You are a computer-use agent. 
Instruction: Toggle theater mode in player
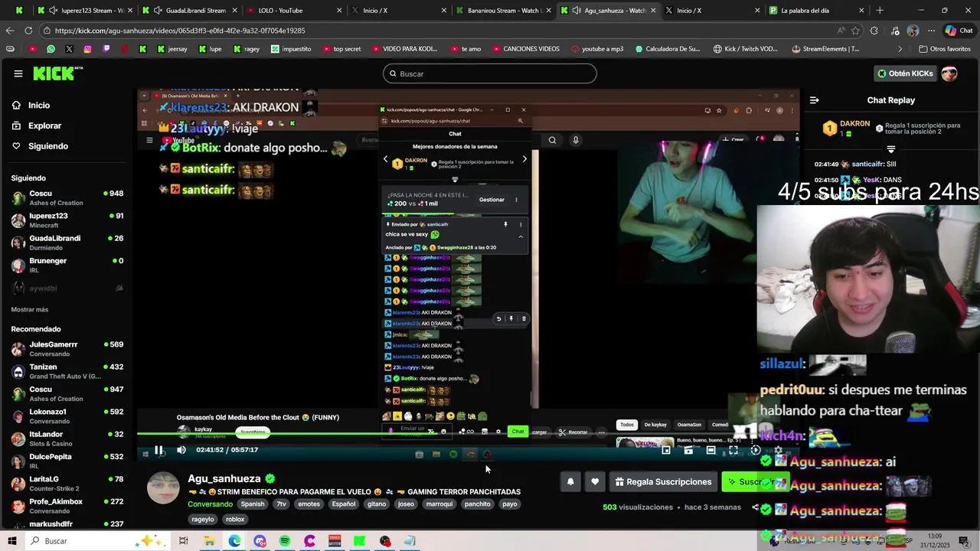click(x=710, y=450)
